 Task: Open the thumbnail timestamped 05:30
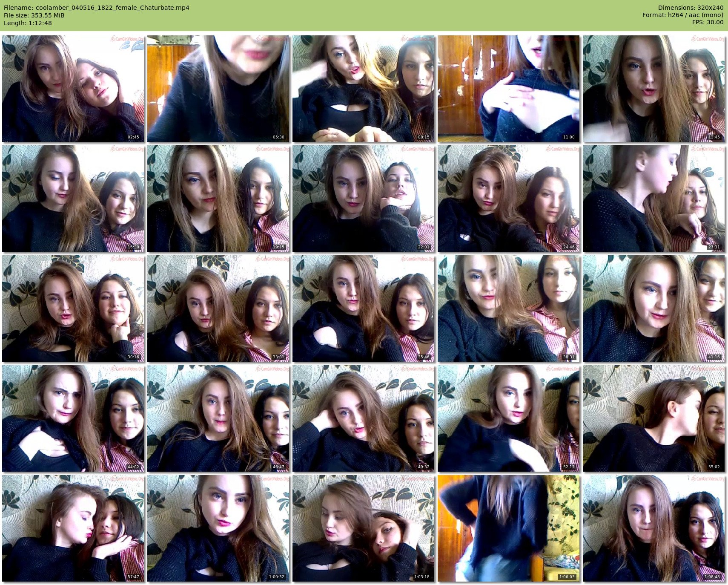(x=218, y=89)
